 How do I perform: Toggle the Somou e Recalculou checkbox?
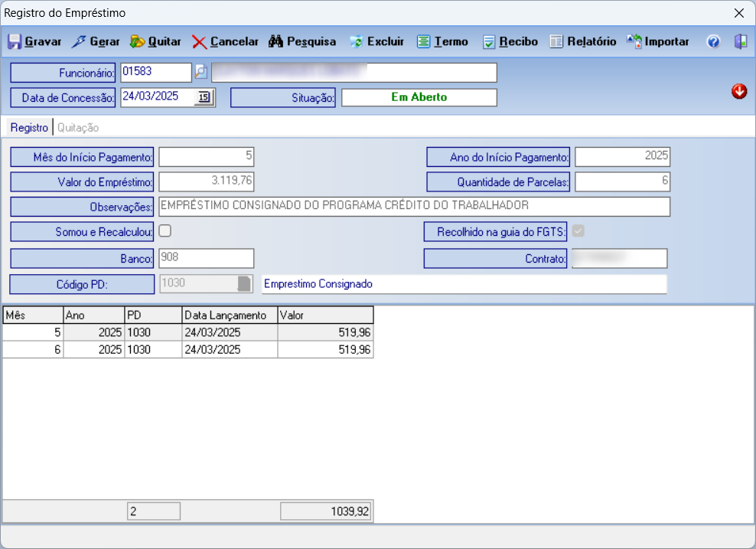pos(165,230)
